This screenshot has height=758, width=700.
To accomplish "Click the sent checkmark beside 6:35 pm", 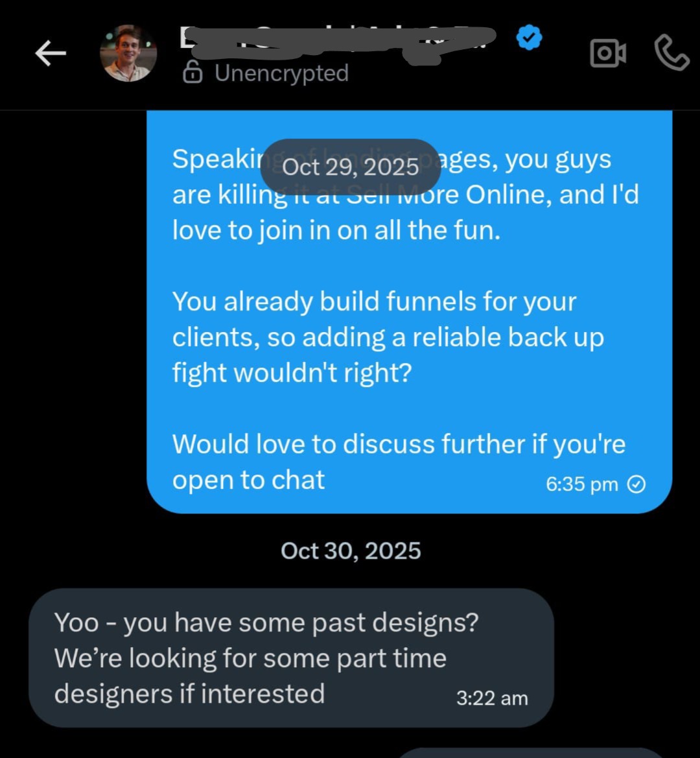I will (637, 484).
